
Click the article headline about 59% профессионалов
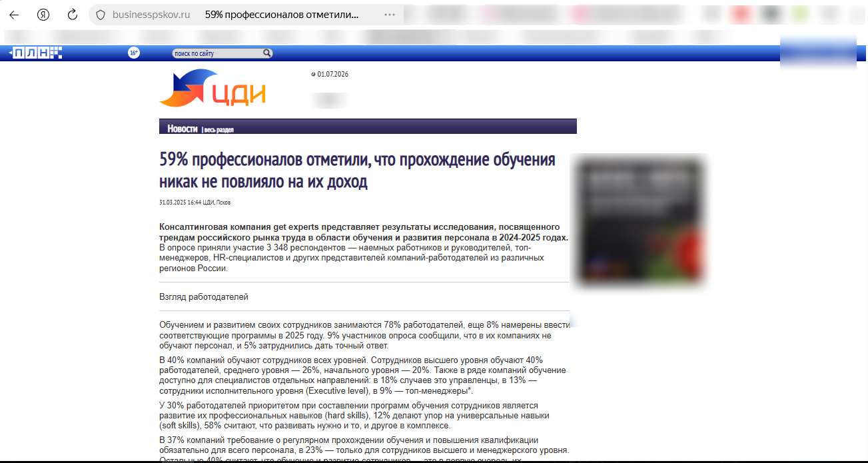click(x=357, y=171)
